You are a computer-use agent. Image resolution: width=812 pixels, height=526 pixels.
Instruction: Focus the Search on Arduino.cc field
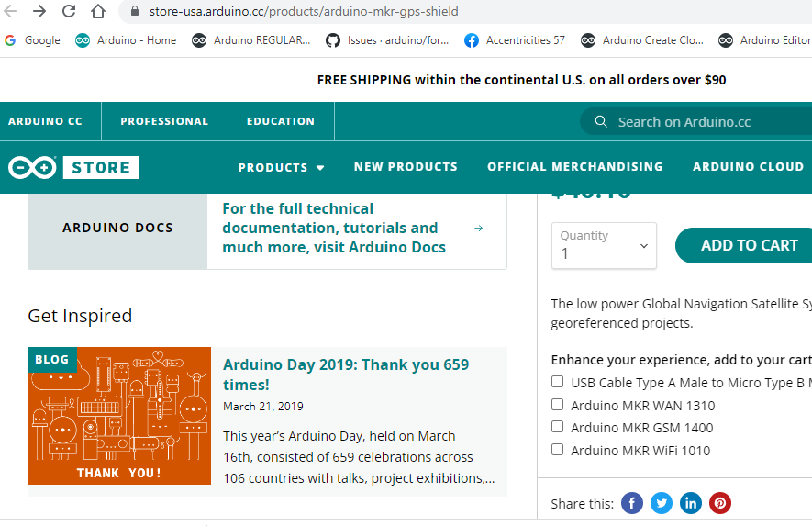click(706, 121)
